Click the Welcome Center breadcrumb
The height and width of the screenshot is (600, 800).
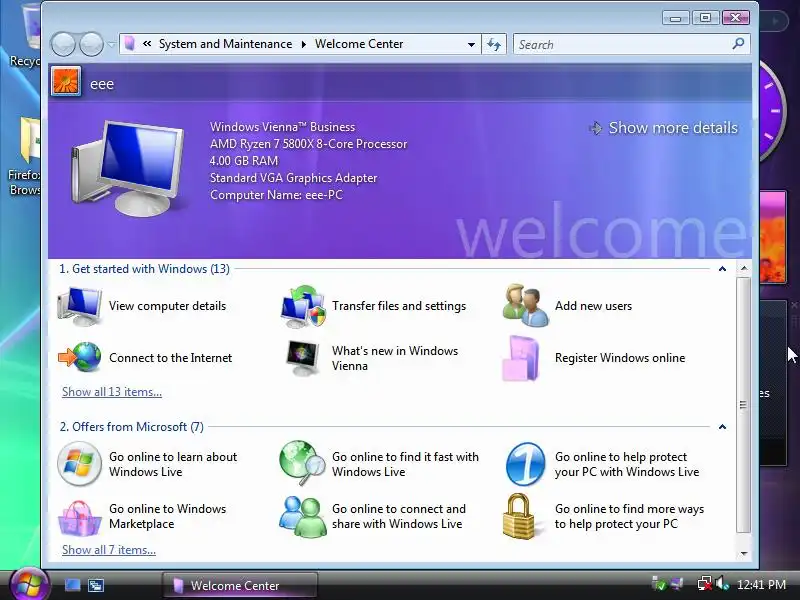359,44
